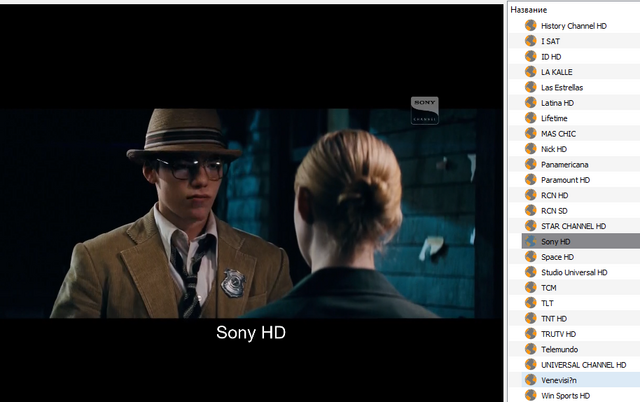
Task: Click the globe icon beside Lifetime
Action: click(x=531, y=118)
